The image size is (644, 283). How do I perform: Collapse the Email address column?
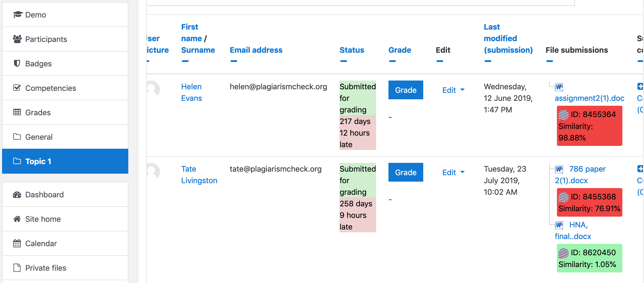click(x=233, y=61)
